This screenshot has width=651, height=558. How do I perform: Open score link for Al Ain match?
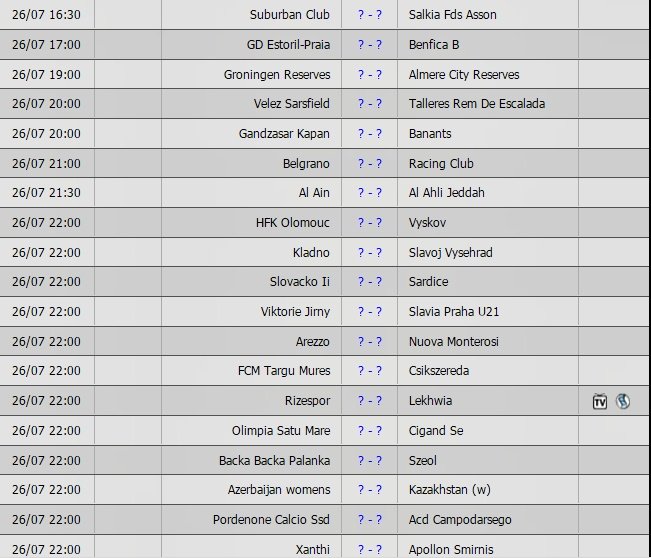click(x=370, y=193)
